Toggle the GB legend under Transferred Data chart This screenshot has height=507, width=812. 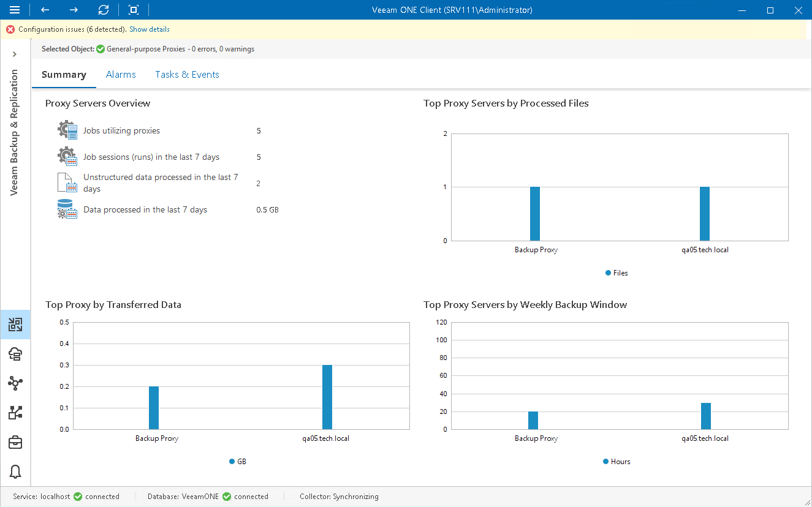click(238, 461)
